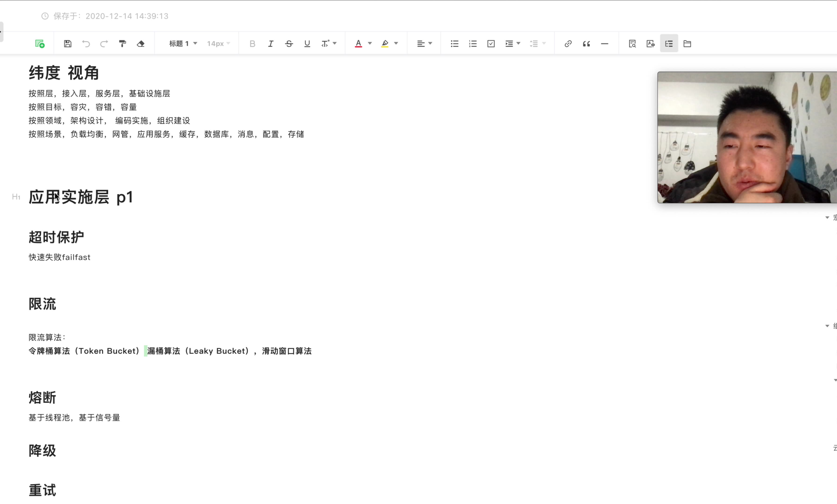Open the highlight color dropdown arrow
The width and height of the screenshot is (837, 504).
(x=396, y=43)
